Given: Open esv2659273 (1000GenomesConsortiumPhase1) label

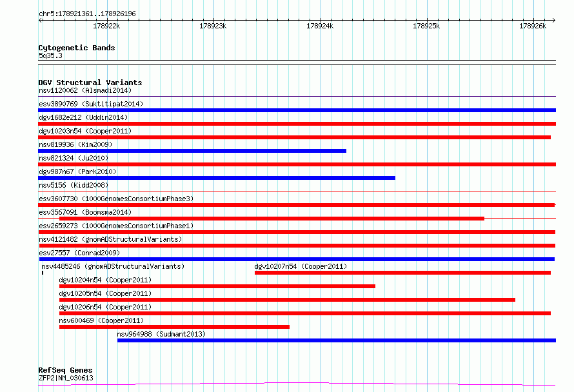Looking at the screenshot, I should 116,226.
